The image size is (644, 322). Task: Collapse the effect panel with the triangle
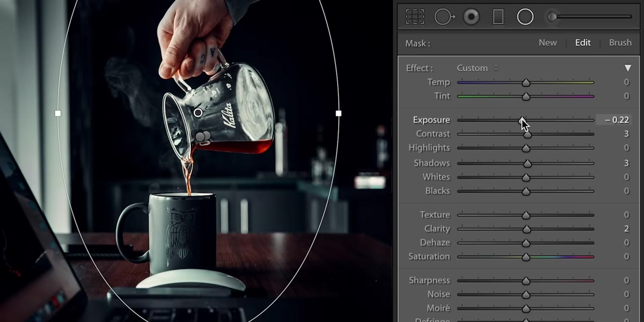click(x=627, y=68)
